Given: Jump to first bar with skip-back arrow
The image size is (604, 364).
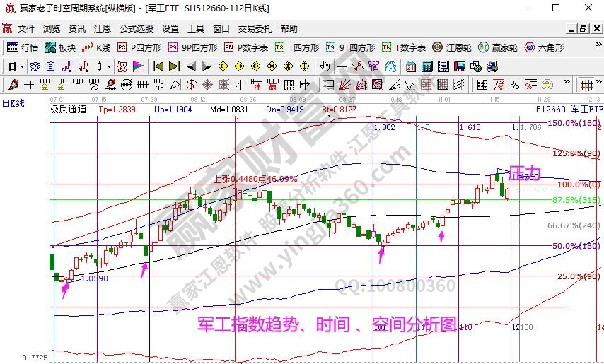Looking at the screenshot, I should 158,66.
